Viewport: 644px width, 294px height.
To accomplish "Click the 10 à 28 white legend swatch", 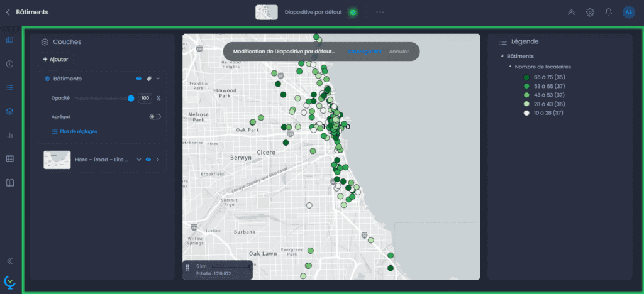I will tap(526, 113).
